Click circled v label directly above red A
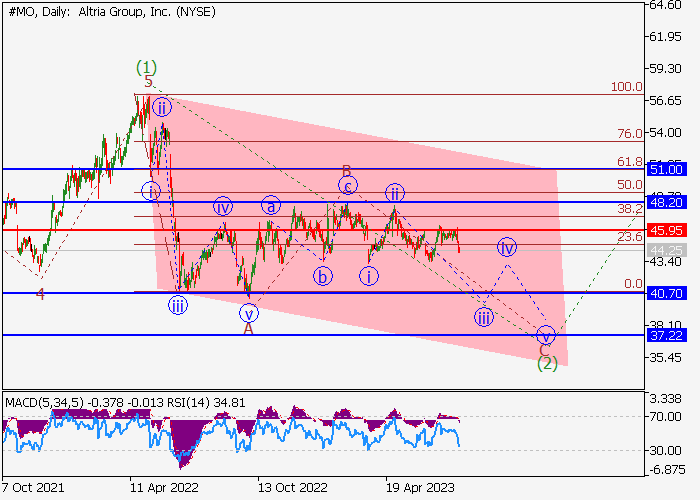The image size is (700, 500). [249, 313]
